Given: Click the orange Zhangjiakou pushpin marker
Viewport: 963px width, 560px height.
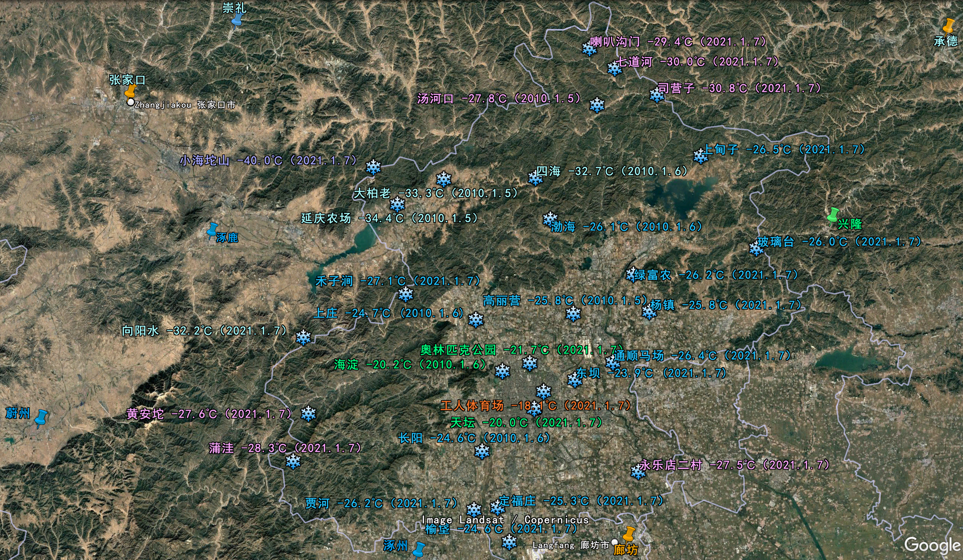Looking at the screenshot, I should tap(130, 91).
